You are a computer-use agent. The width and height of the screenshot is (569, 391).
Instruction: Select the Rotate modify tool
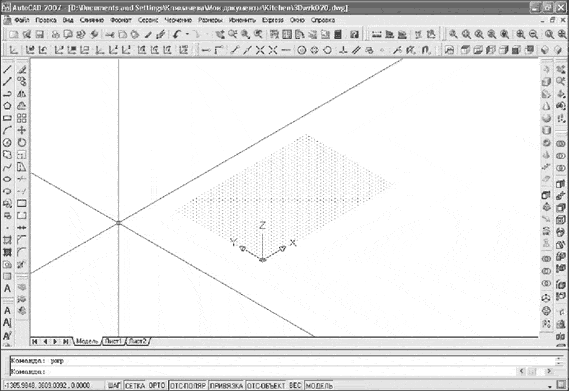(22, 143)
